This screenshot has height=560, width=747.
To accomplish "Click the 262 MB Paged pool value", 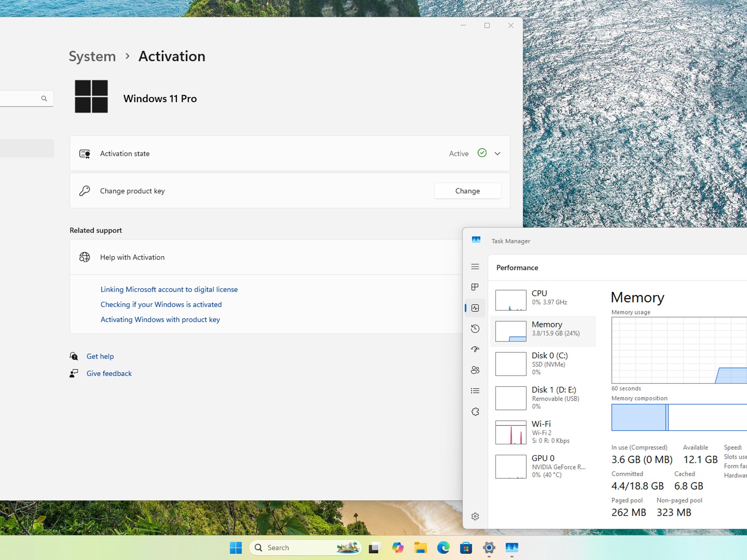I will pos(629,512).
